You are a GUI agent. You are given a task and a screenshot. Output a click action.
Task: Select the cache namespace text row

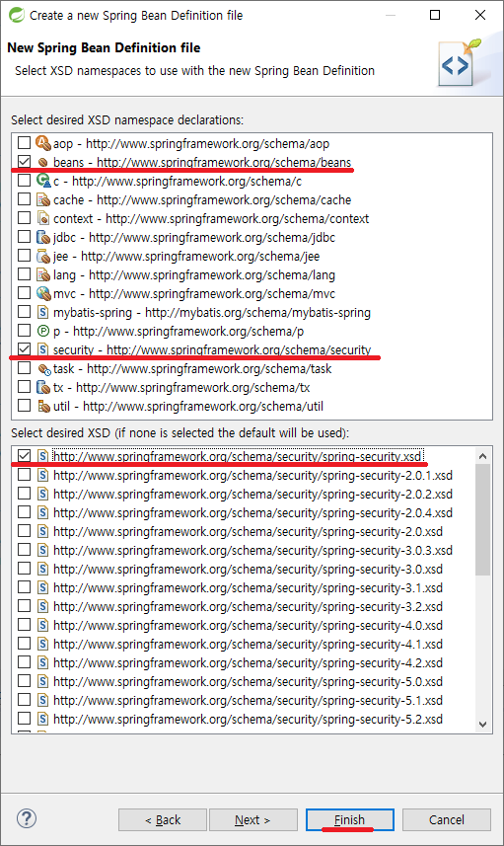(202, 200)
